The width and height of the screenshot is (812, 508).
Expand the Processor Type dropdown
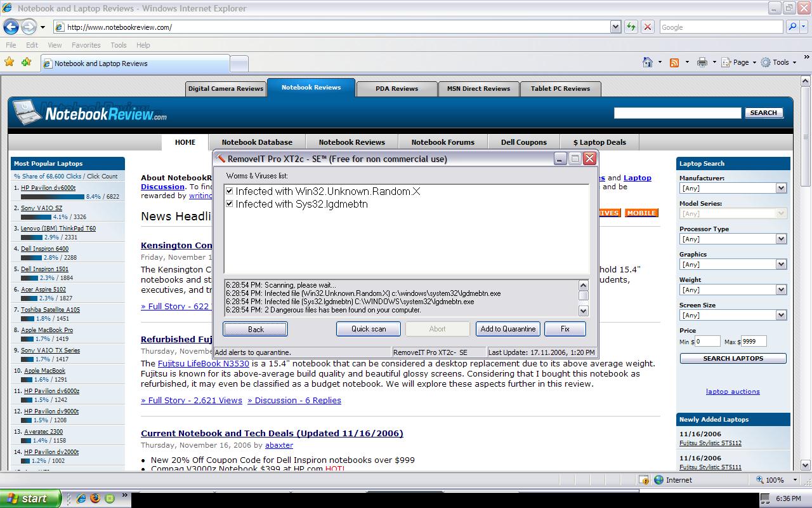[x=781, y=239]
